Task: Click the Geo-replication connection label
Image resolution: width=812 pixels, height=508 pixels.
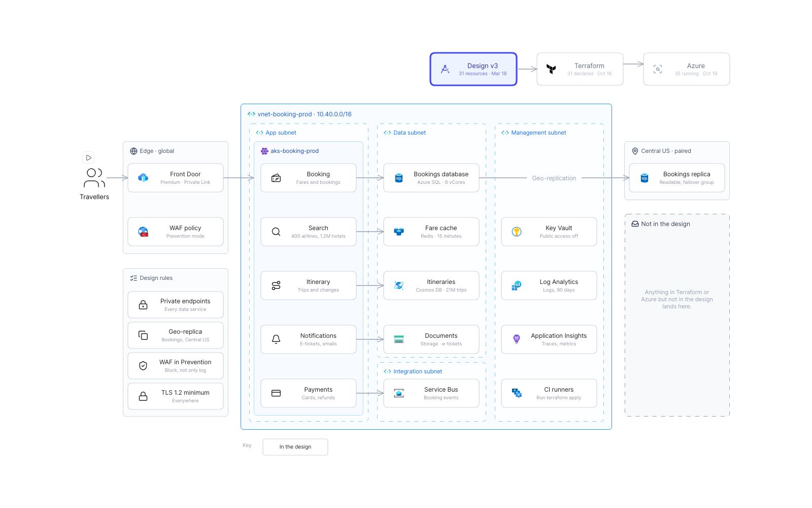Action: pyautogui.click(x=554, y=178)
